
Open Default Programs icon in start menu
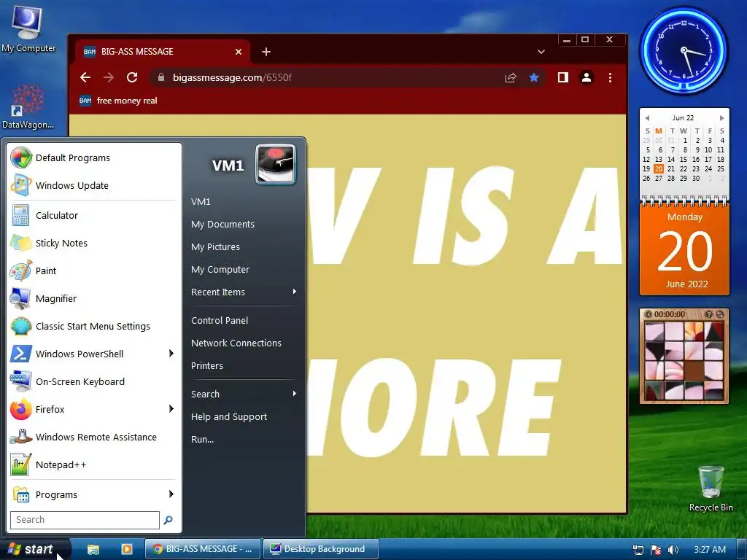click(x=21, y=157)
